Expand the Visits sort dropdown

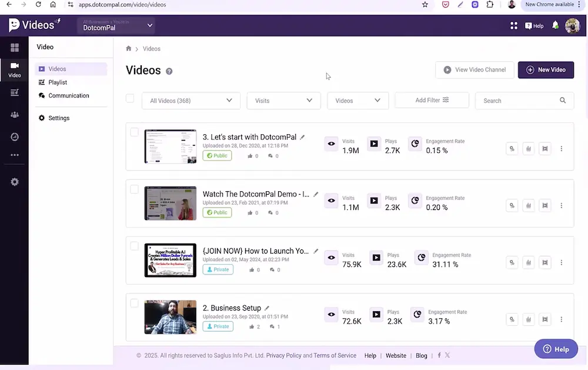(283, 100)
